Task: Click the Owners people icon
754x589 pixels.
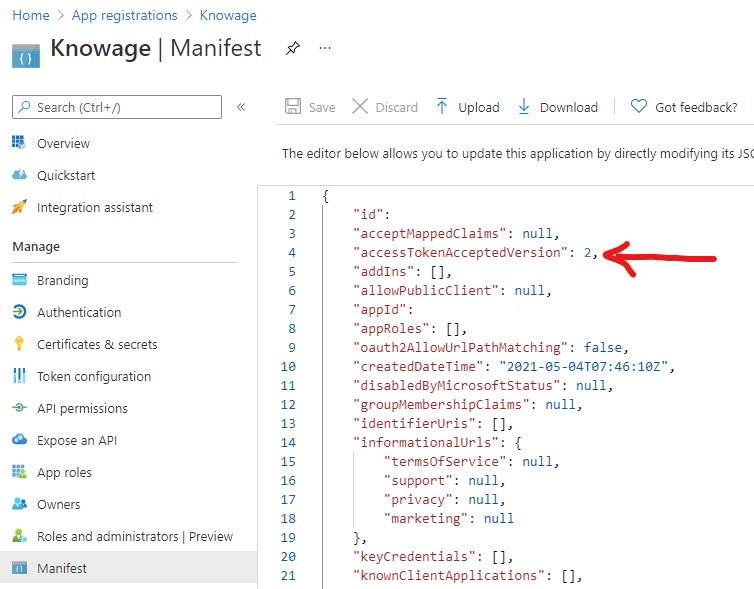Action: point(19,503)
